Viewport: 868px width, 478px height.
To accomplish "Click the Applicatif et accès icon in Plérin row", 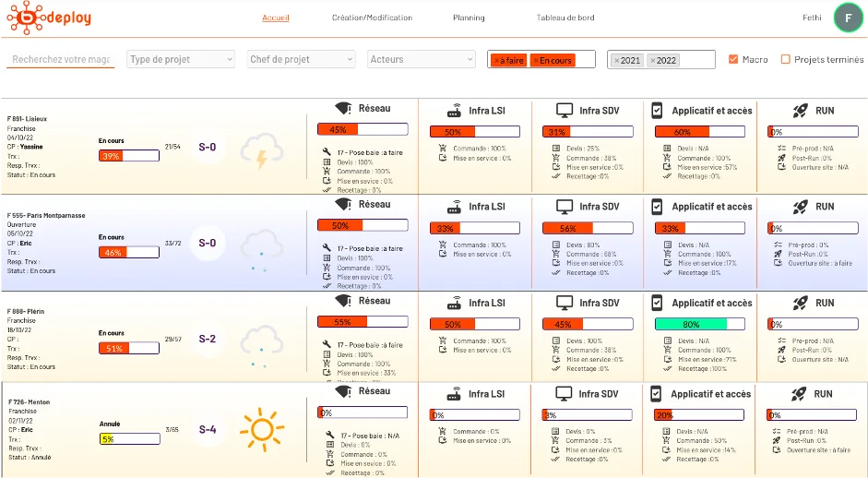I will coord(657,303).
